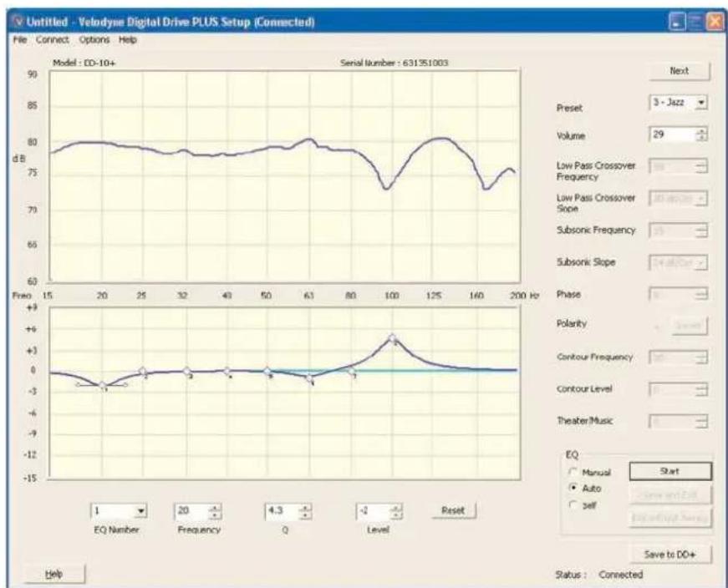Click the Model : DD-10+ text
Screen dimensions: 728x588
[84, 63]
